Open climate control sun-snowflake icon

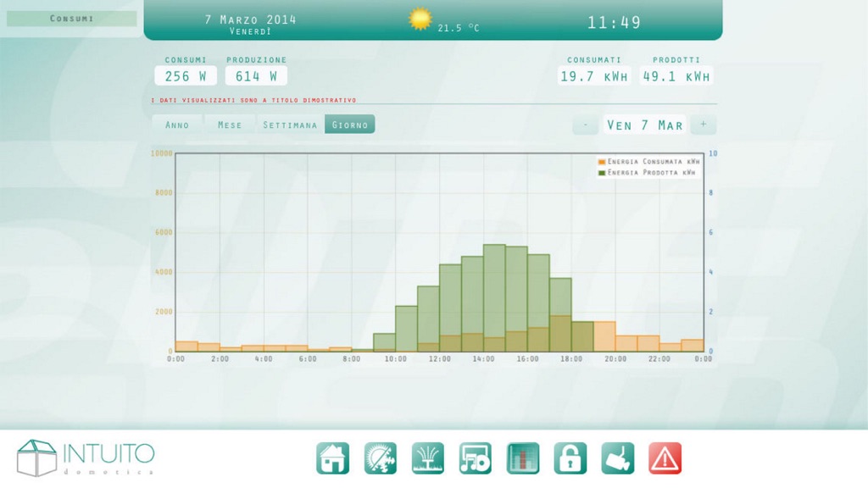381,458
